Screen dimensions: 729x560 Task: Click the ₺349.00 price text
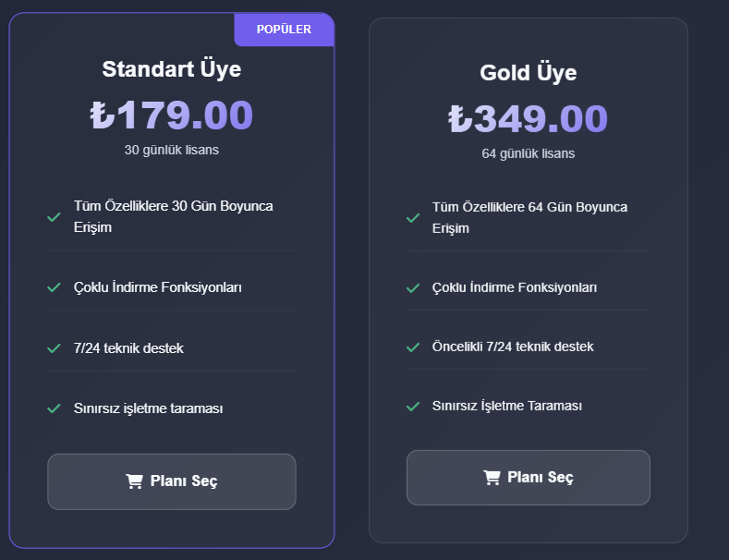[529, 118]
